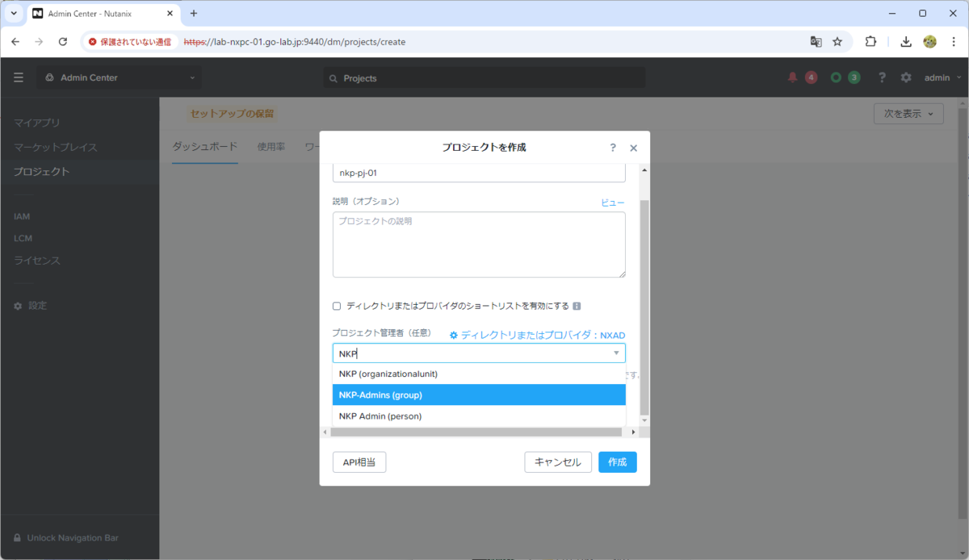This screenshot has width=969, height=560.
Task: Click the API相当 button
Action: coord(359,462)
